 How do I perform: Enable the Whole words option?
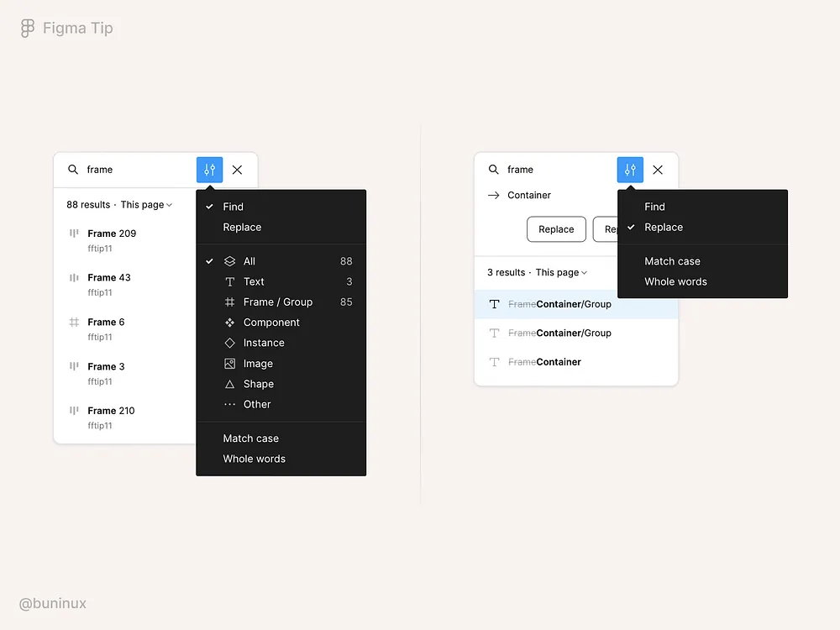pyautogui.click(x=254, y=459)
